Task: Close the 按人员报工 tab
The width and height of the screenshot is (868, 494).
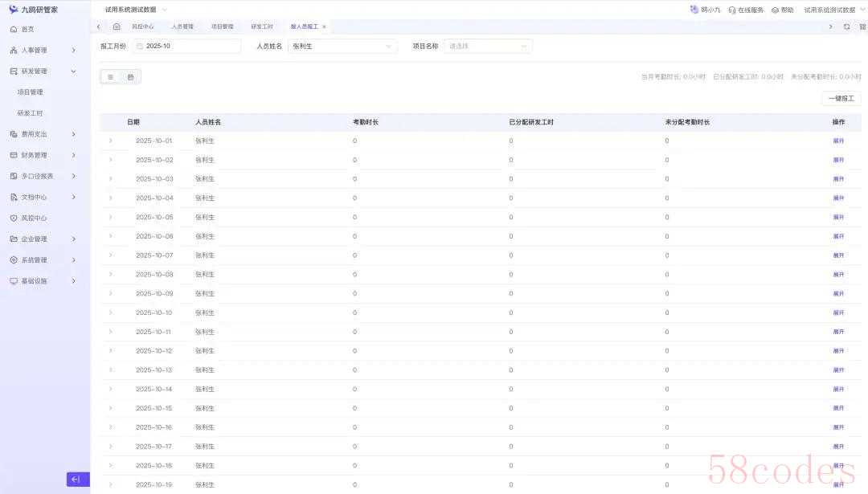Action: tap(324, 27)
